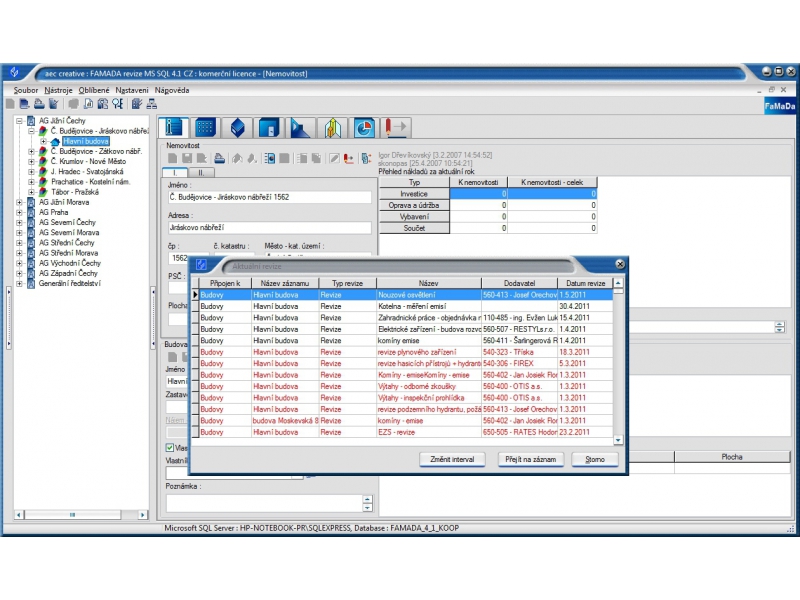The width and height of the screenshot is (800, 600).
Task: Collapse the AG Jižní Čechy tree node
Action: 19,120
